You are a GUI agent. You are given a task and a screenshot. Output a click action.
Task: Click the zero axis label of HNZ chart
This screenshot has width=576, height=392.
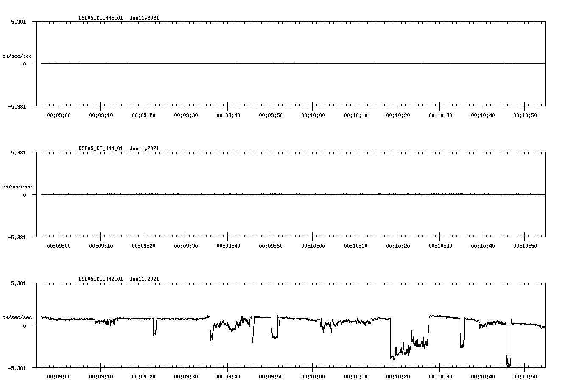pos(25,326)
